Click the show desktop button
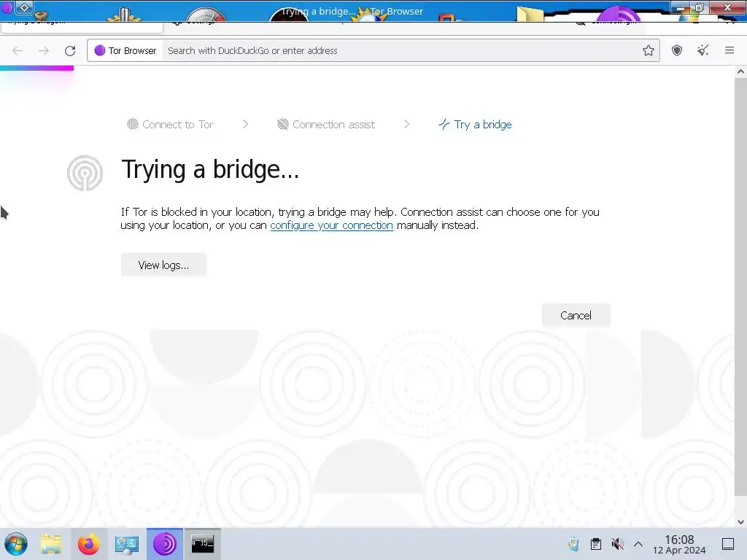This screenshot has width=747, height=560. tap(728, 544)
